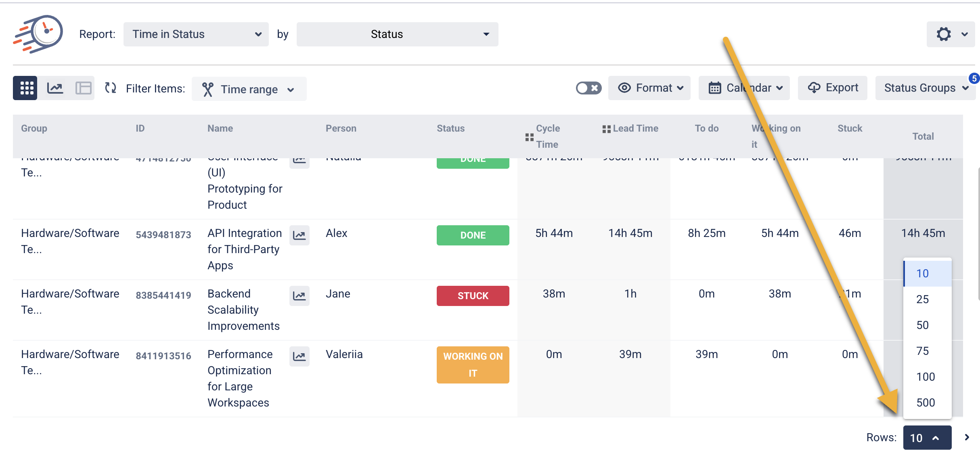Open the Report type dropdown
This screenshot has height=461, width=980.
196,34
